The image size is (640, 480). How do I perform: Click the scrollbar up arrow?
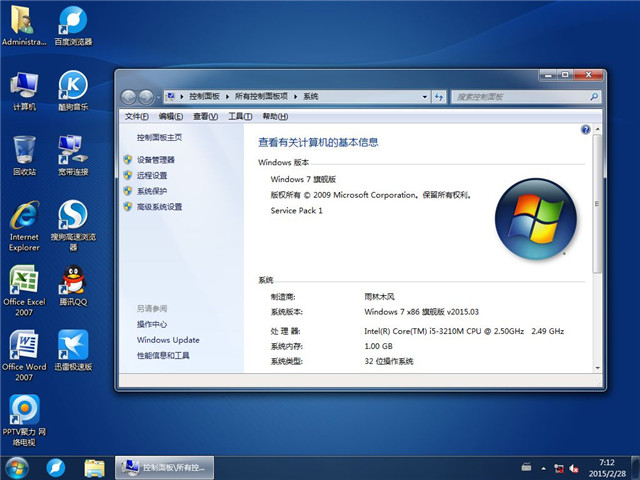(598, 129)
